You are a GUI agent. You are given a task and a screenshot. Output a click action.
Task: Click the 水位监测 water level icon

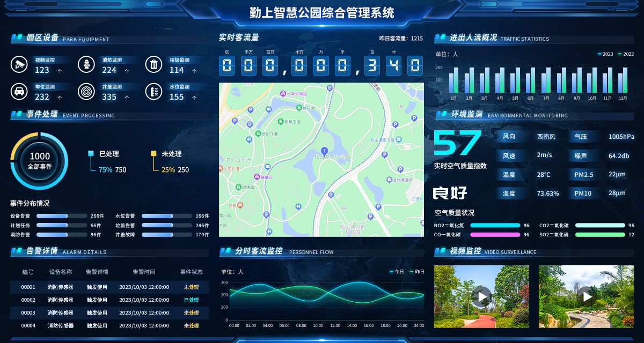coord(154,91)
